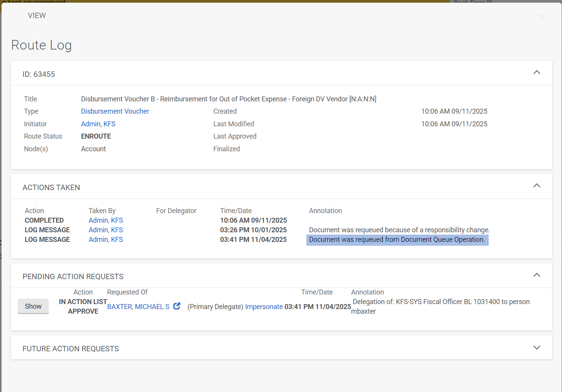The image size is (562, 392).
Task: Collapse the Actions Taken section chevron
Action: click(537, 186)
